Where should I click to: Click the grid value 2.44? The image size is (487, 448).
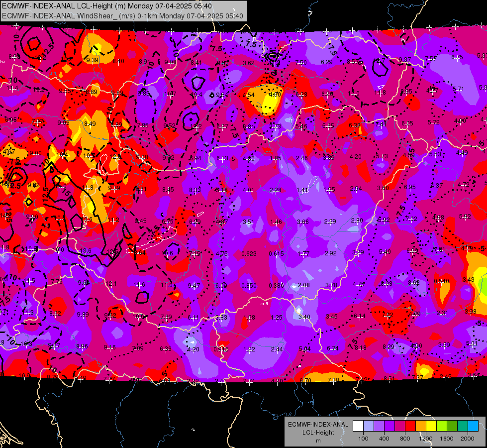coord(277,349)
